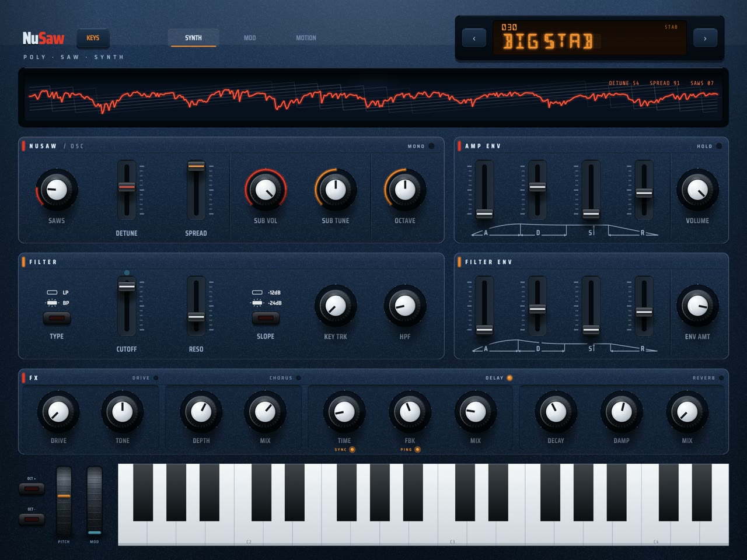Switch to the SYNTH tab
The image size is (747, 560).
[193, 38]
